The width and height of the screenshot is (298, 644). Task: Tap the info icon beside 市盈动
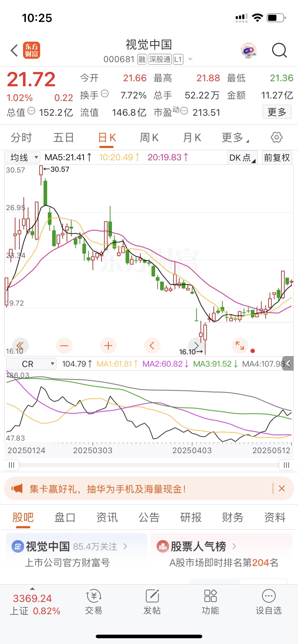pos(184,111)
